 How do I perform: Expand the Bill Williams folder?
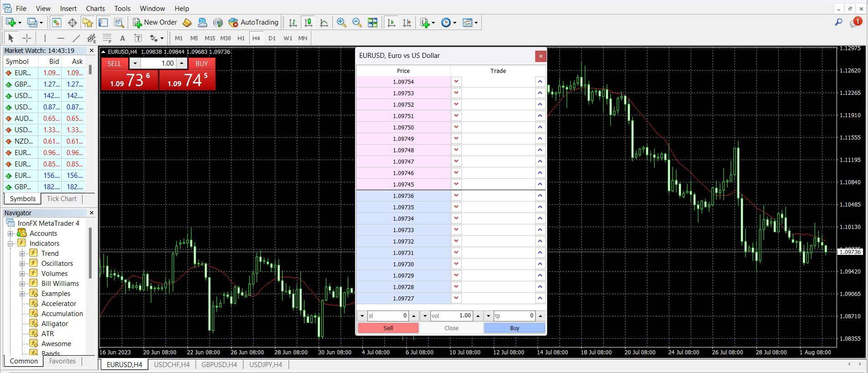pos(22,284)
